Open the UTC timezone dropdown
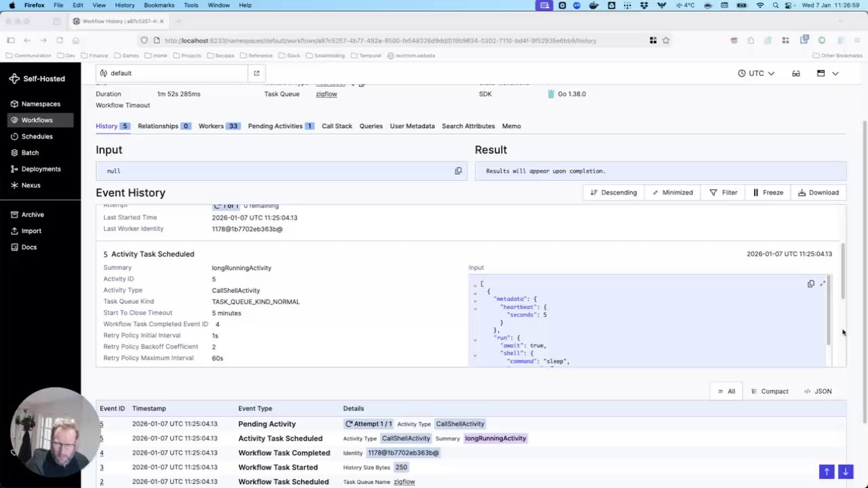 point(756,73)
